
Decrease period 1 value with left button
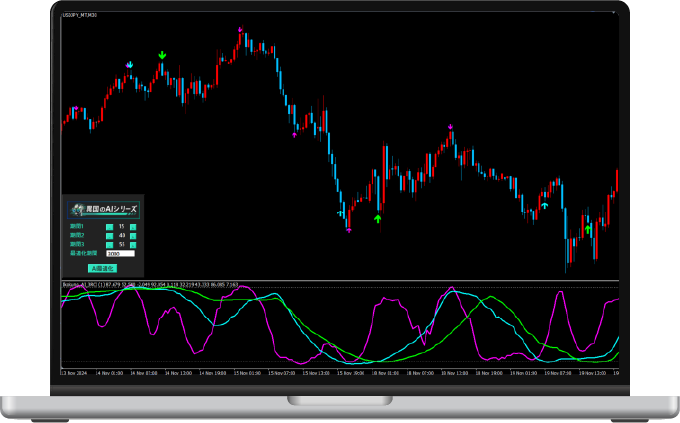(110, 227)
